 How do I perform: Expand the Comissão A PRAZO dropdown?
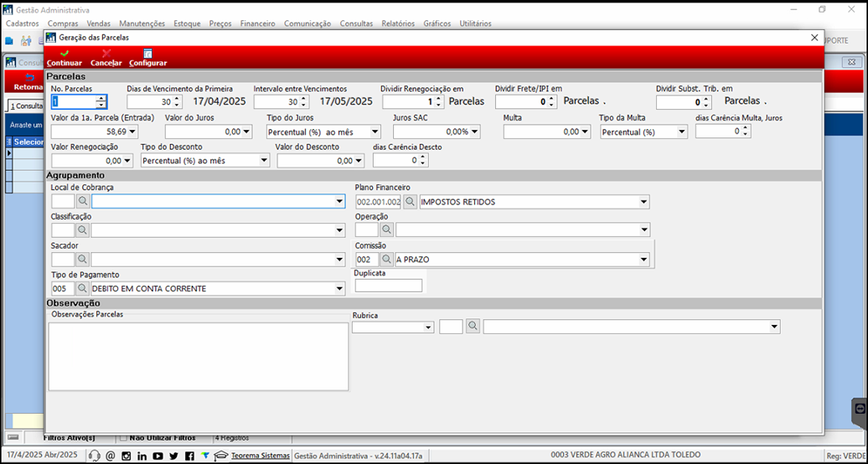coord(643,259)
